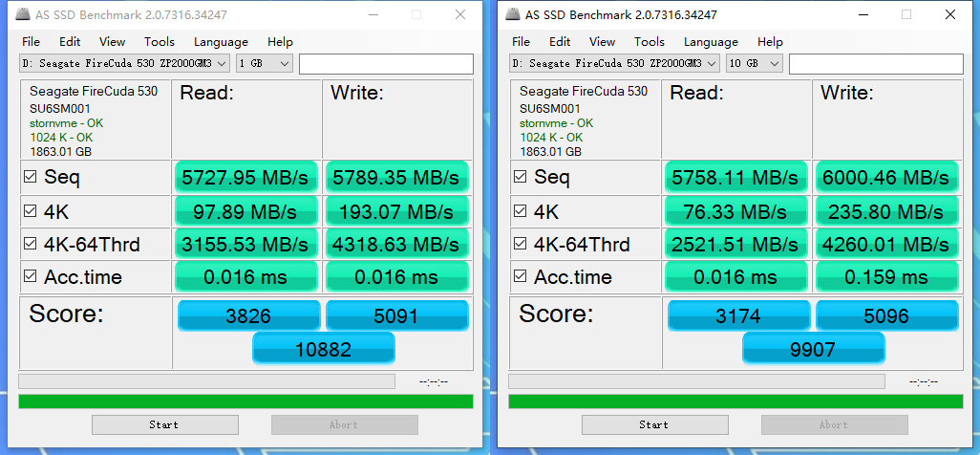Disable Acc.time test in right window
Image resolution: width=980 pixels, height=455 pixels.
pos(520,277)
